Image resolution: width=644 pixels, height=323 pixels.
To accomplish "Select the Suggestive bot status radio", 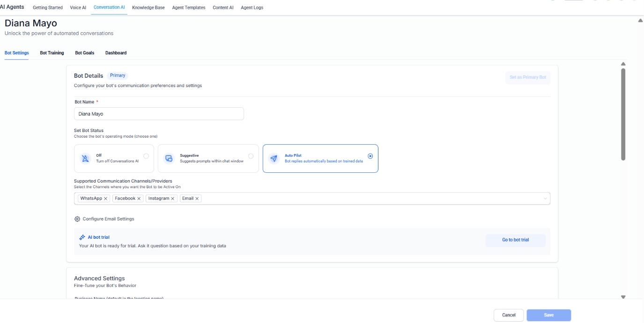I will tap(251, 156).
